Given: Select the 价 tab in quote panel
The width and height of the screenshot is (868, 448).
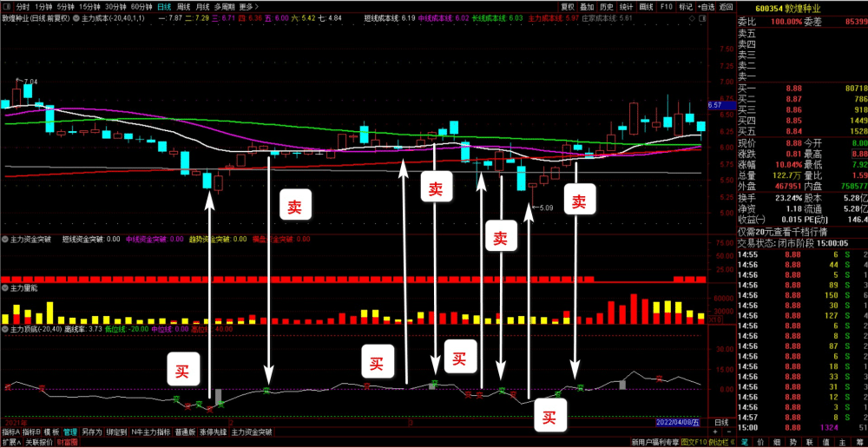Looking at the screenshot, I should (760, 443).
